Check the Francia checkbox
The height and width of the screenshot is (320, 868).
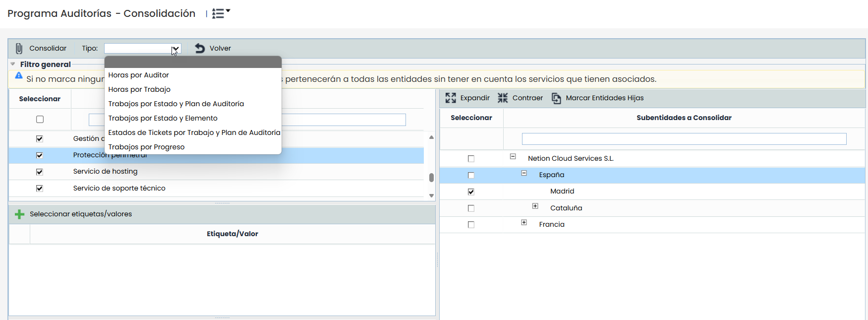(x=471, y=225)
